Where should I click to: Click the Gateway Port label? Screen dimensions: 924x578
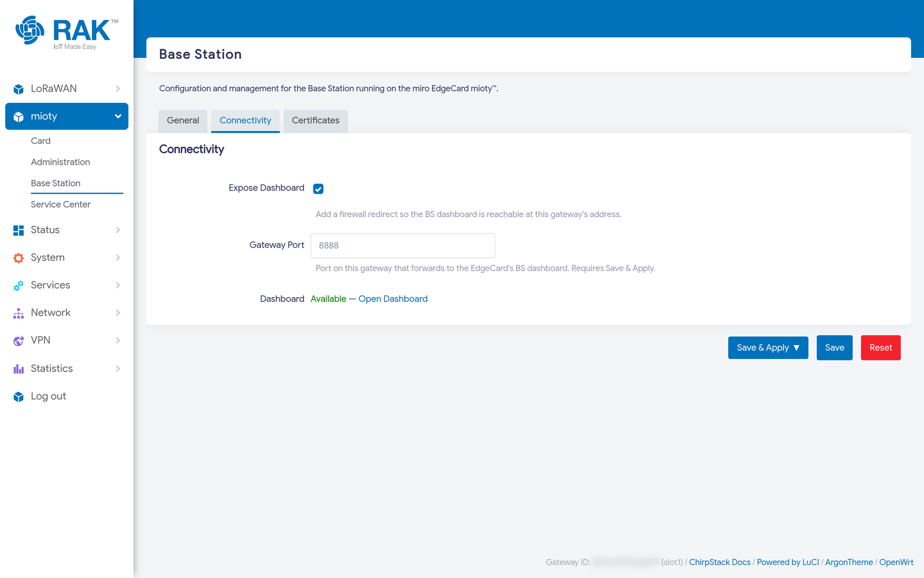276,245
